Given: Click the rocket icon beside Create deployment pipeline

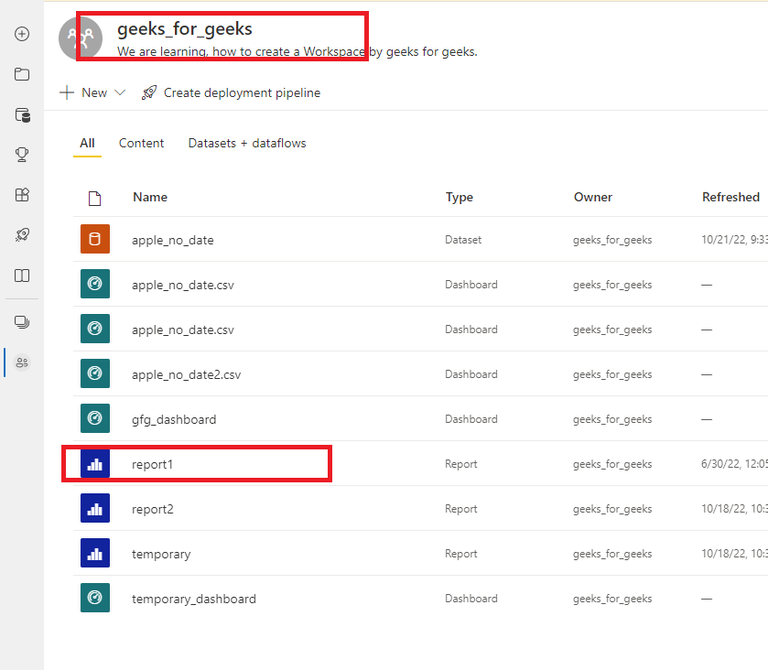Looking at the screenshot, I should 149,93.
